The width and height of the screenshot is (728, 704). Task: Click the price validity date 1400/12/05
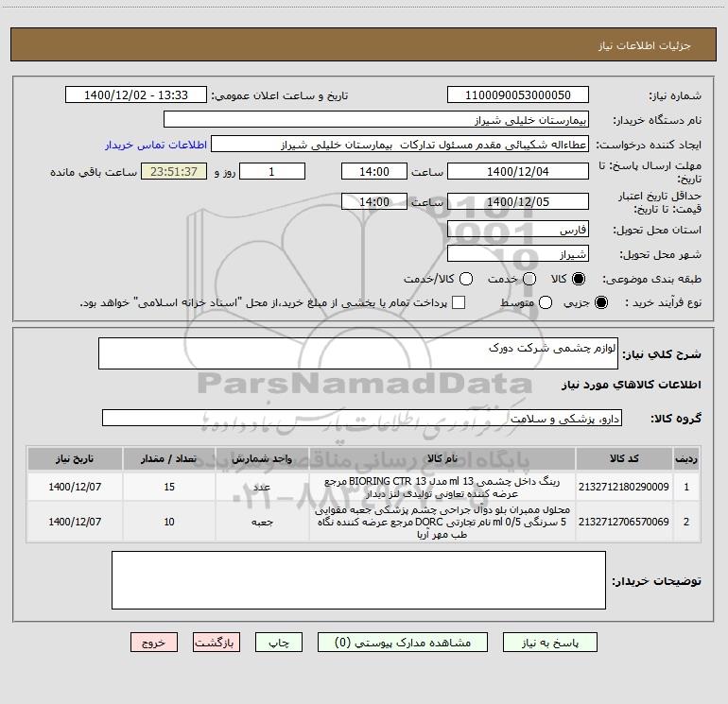pos(518,201)
